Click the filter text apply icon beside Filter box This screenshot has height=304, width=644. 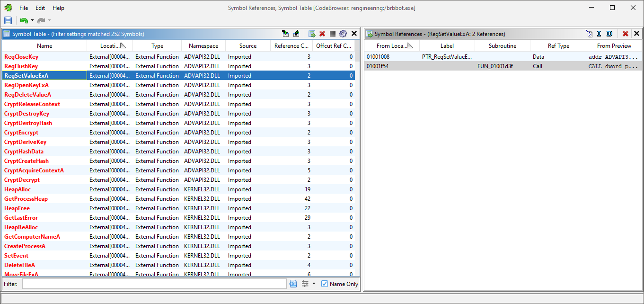click(293, 284)
